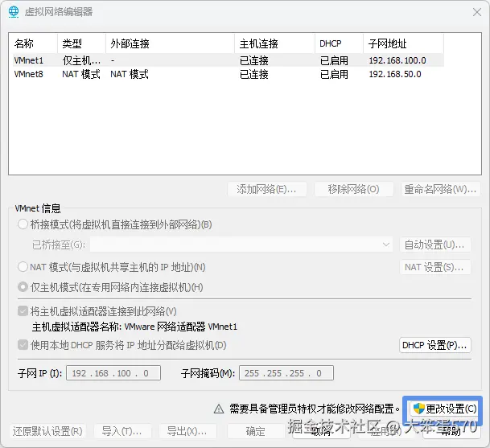Select NAT 模式 radio button

tap(23, 267)
